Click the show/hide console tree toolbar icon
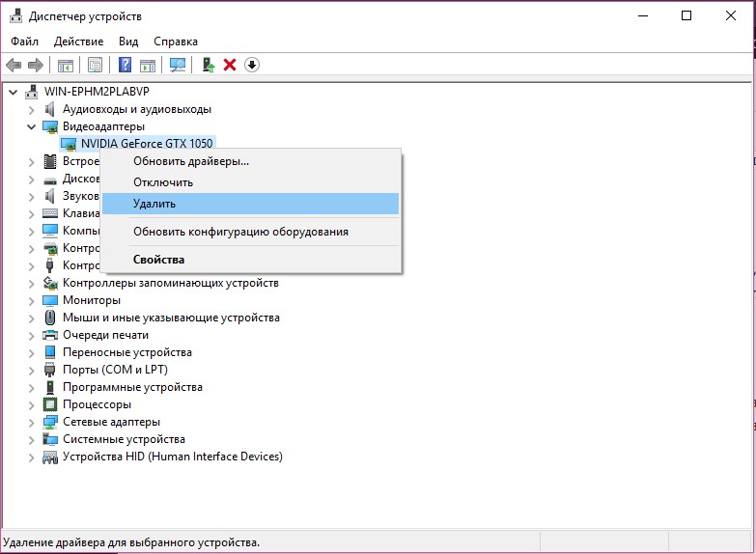 coord(65,65)
